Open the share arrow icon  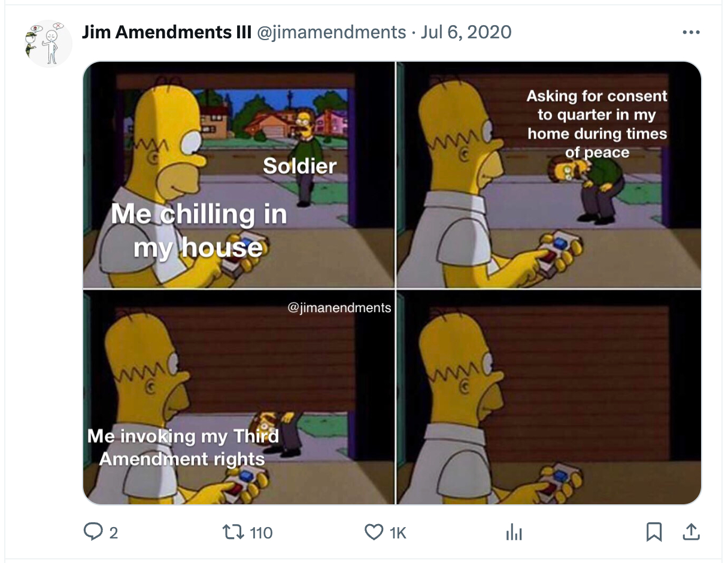pyautogui.click(x=690, y=531)
